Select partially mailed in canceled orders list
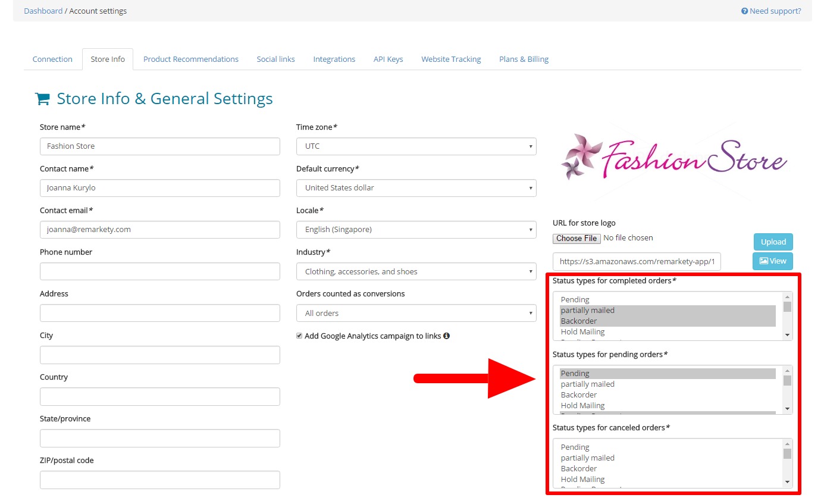The height and width of the screenshot is (504, 824). (668, 458)
